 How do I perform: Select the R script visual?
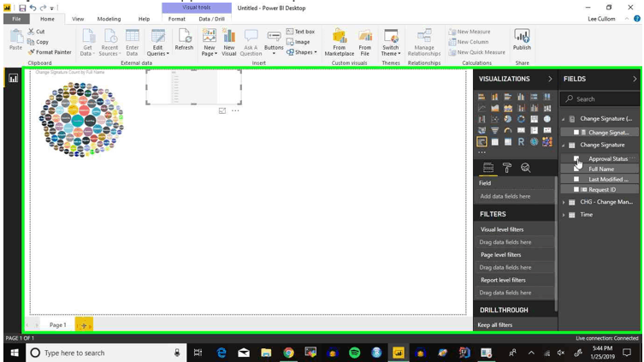point(521,142)
